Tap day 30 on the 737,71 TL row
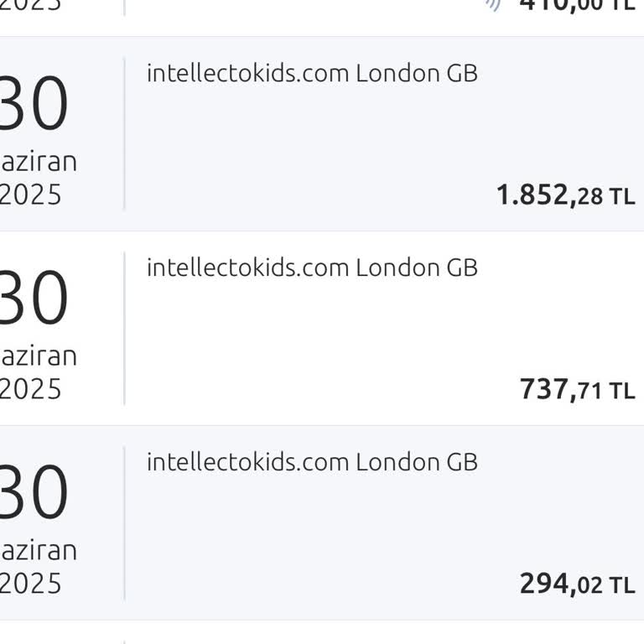Image resolution: width=644 pixels, height=644 pixels. pyautogui.click(x=34, y=299)
